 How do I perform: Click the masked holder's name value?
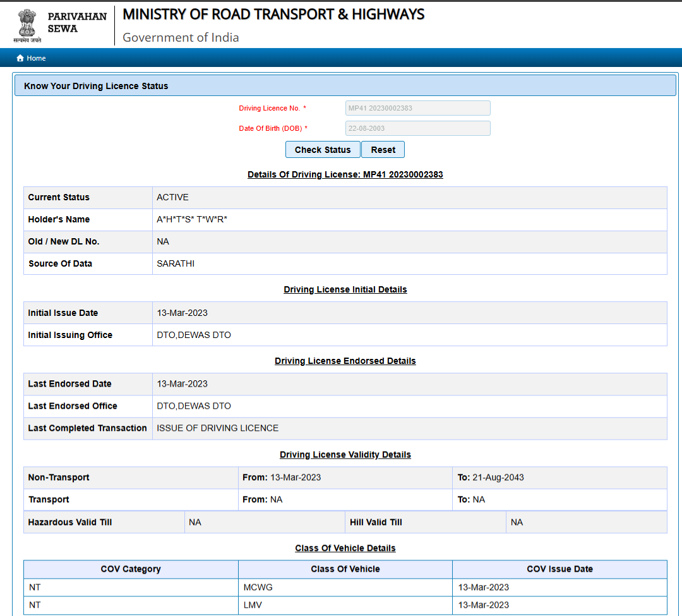point(192,219)
